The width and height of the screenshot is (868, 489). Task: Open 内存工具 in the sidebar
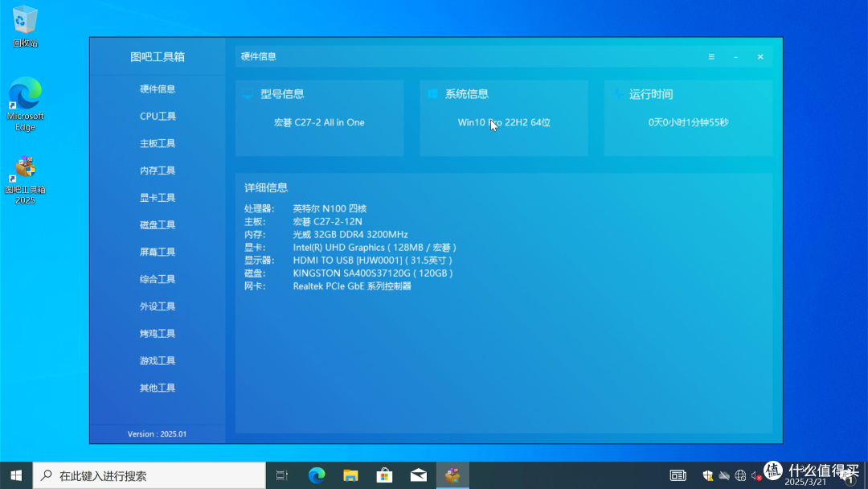[158, 171]
